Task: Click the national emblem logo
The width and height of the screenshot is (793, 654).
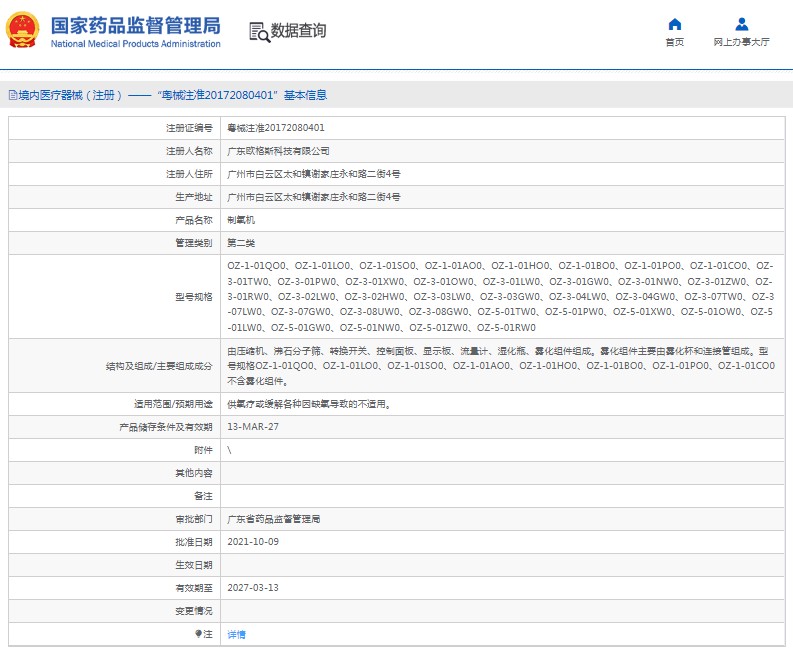Action: pyautogui.click(x=22, y=31)
